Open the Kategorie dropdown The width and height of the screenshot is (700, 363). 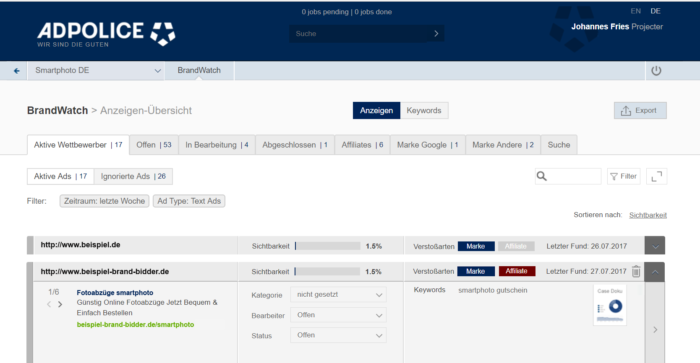coord(338,295)
